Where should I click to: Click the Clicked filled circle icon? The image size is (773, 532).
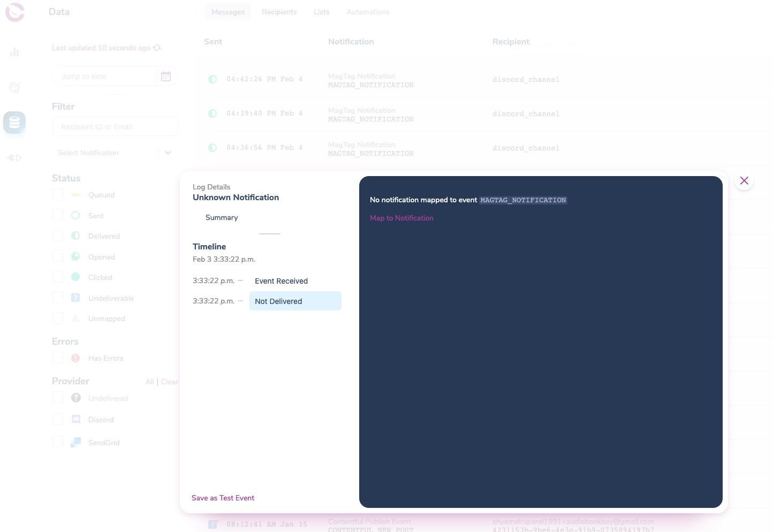(75, 277)
